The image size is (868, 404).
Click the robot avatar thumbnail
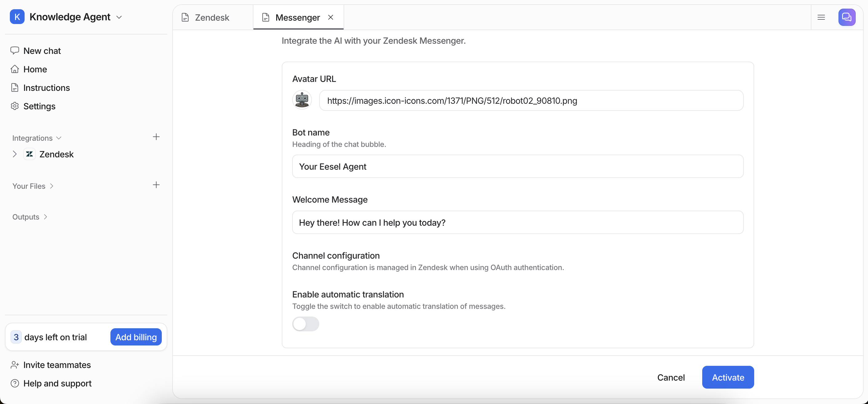(x=302, y=100)
